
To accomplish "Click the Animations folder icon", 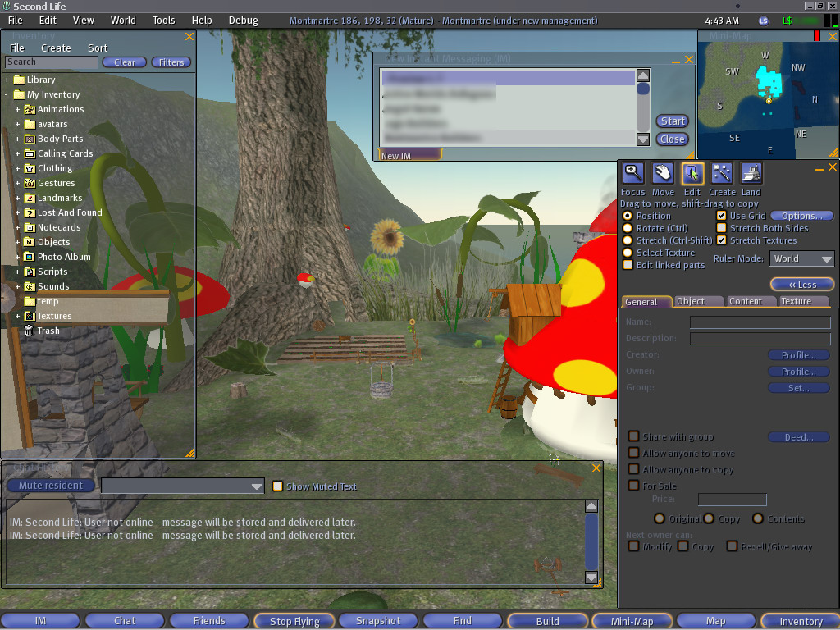I will point(30,109).
